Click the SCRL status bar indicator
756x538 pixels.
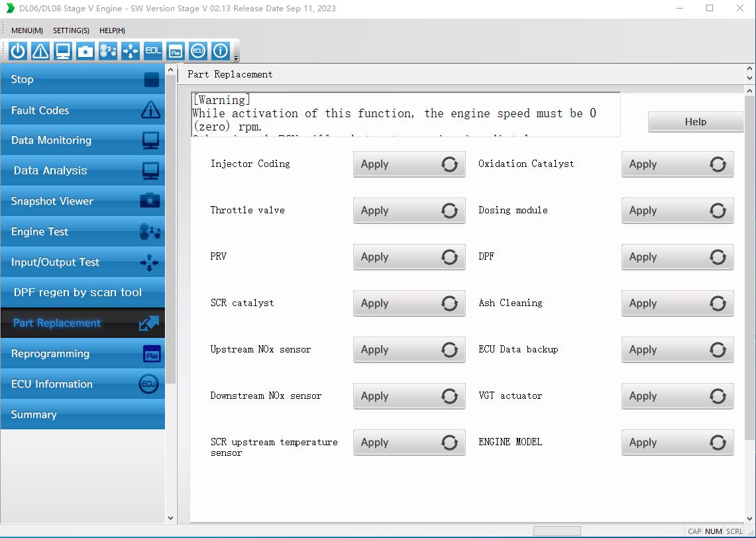coord(734,531)
